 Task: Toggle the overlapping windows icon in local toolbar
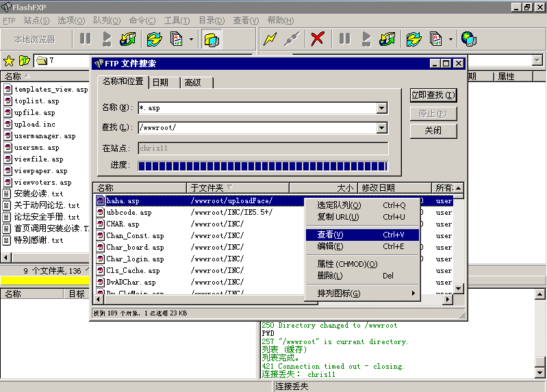(x=212, y=40)
